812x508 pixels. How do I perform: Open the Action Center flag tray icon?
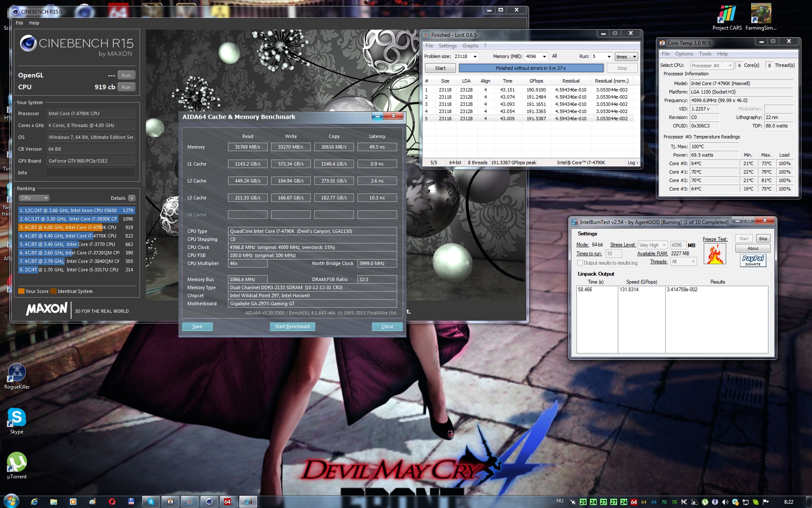click(x=766, y=502)
